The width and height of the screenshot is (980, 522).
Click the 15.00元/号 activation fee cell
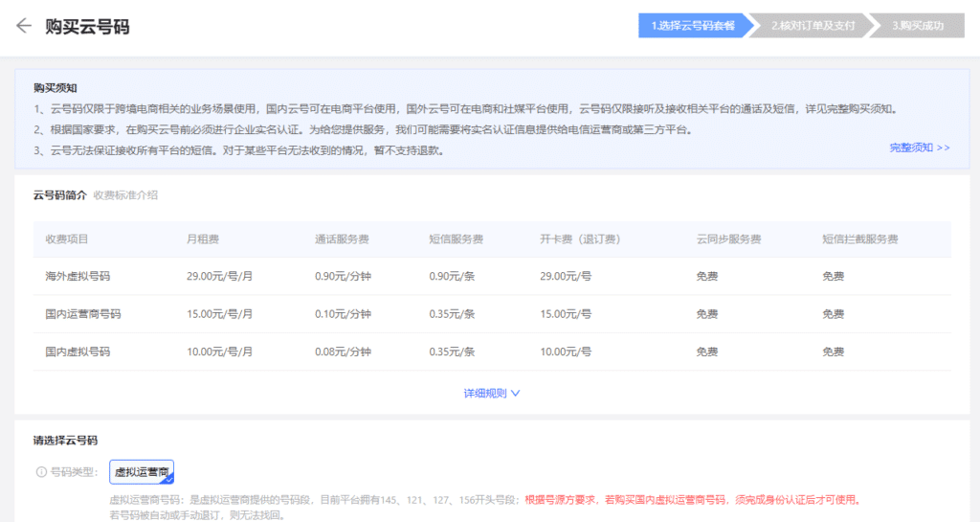pyautogui.click(x=566, y=314)
